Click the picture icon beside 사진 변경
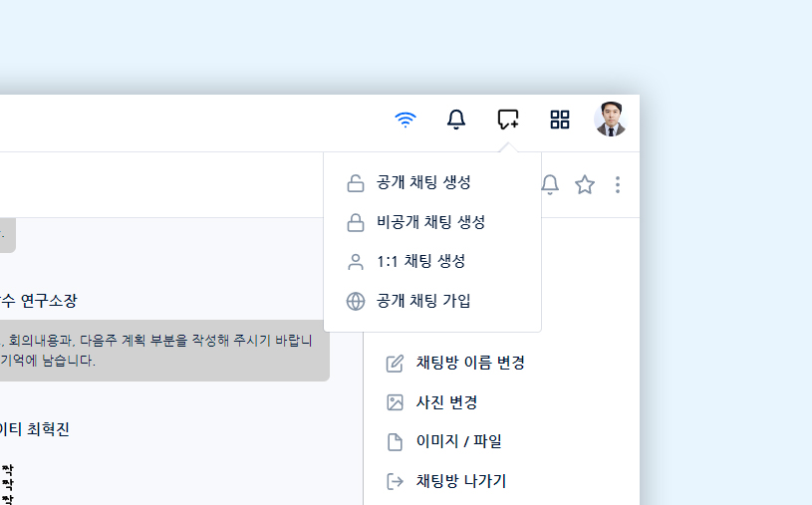Screen dimensions: 812x505 [x=395, y=402]
